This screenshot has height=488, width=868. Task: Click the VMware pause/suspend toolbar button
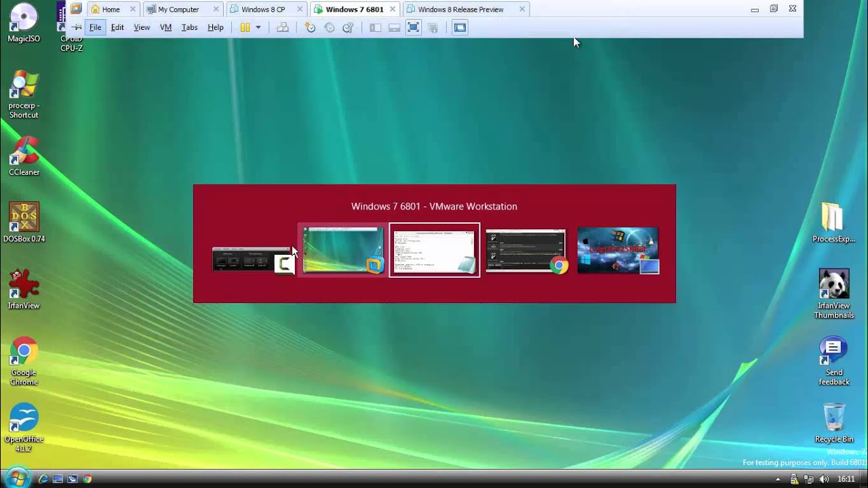click(245, 28)
